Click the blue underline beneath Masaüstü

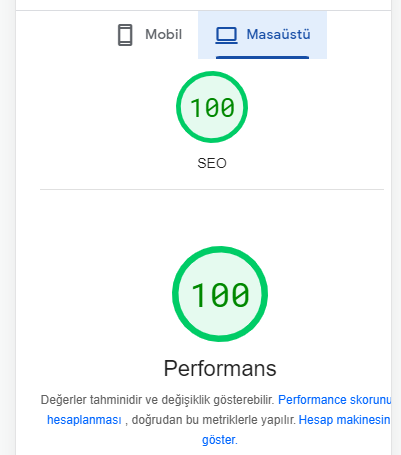(262, 57)
